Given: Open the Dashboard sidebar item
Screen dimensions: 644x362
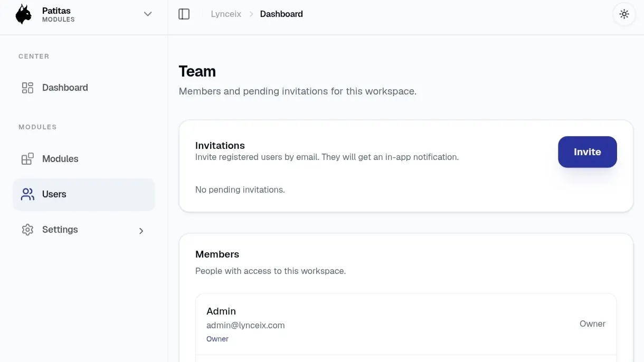Looking at the screenshot, I should click(x=84, y=88).
